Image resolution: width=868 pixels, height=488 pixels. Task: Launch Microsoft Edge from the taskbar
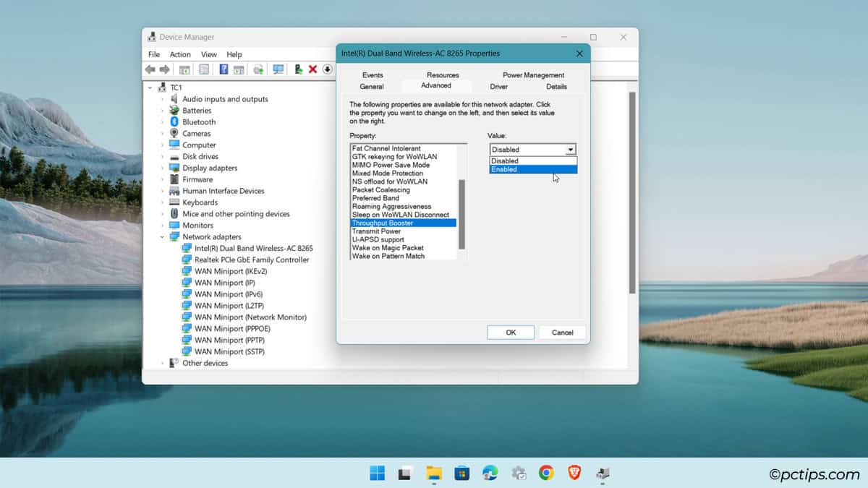click(x=490, y=473)
